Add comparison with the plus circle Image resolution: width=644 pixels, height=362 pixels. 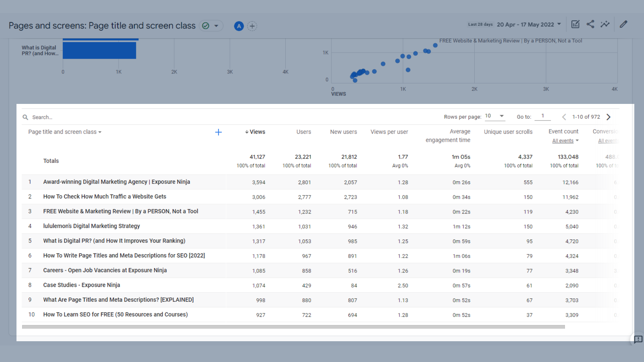click(252, 26)
